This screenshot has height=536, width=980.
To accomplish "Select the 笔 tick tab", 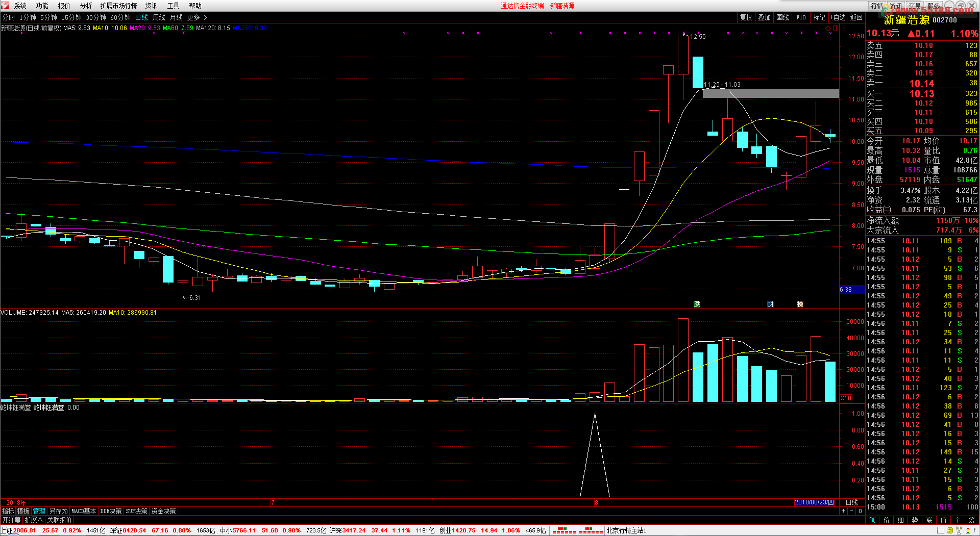I will [x=872, y=520].
